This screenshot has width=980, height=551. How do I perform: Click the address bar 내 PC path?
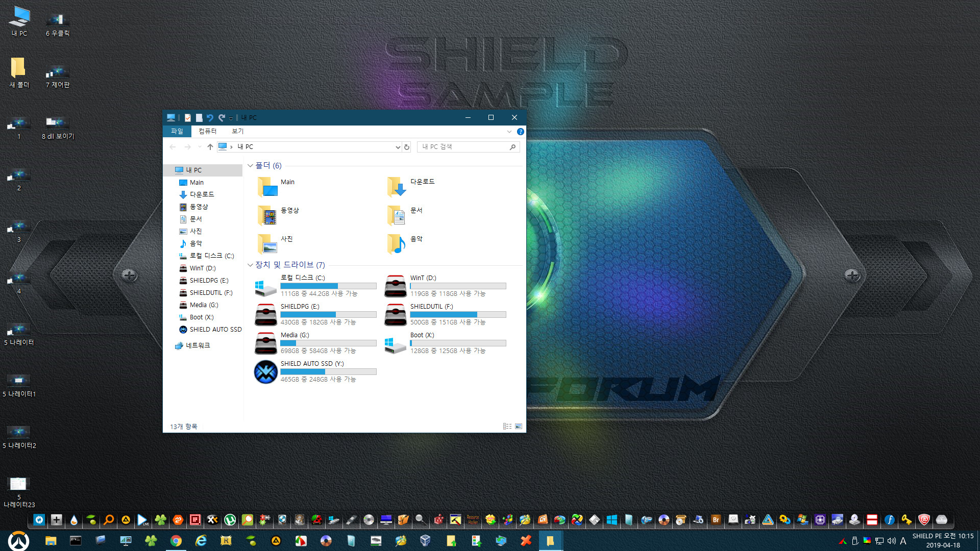(x=245, y=147)
